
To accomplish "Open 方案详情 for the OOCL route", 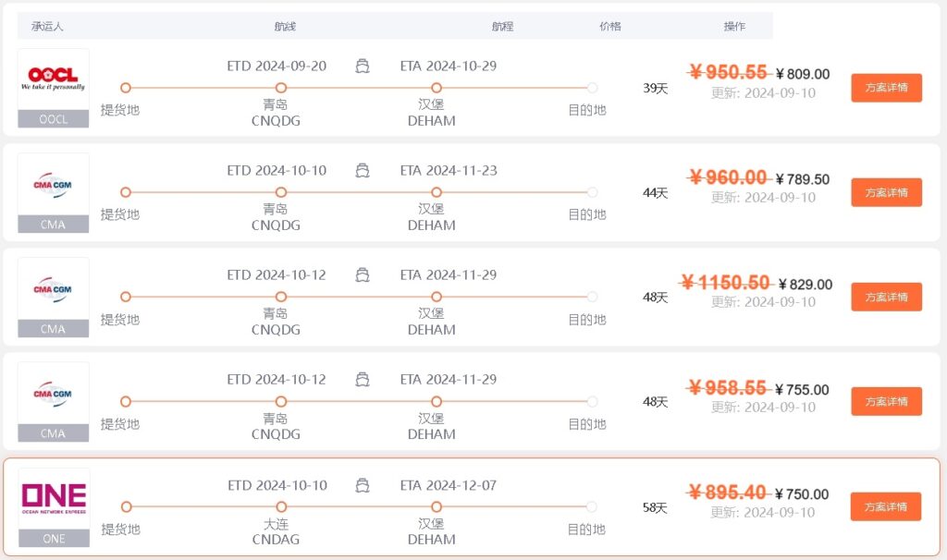I will 887,88.
